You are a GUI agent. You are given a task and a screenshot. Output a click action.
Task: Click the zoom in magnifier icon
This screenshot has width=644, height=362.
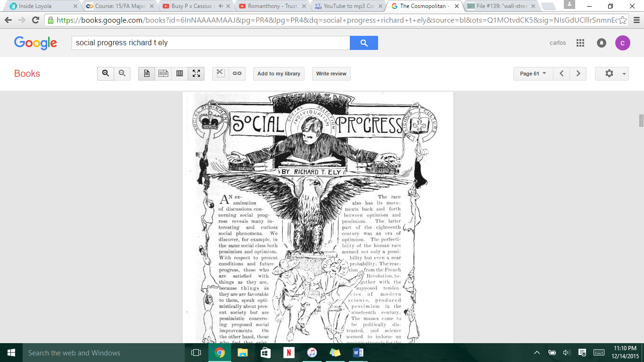pos(106,74)
